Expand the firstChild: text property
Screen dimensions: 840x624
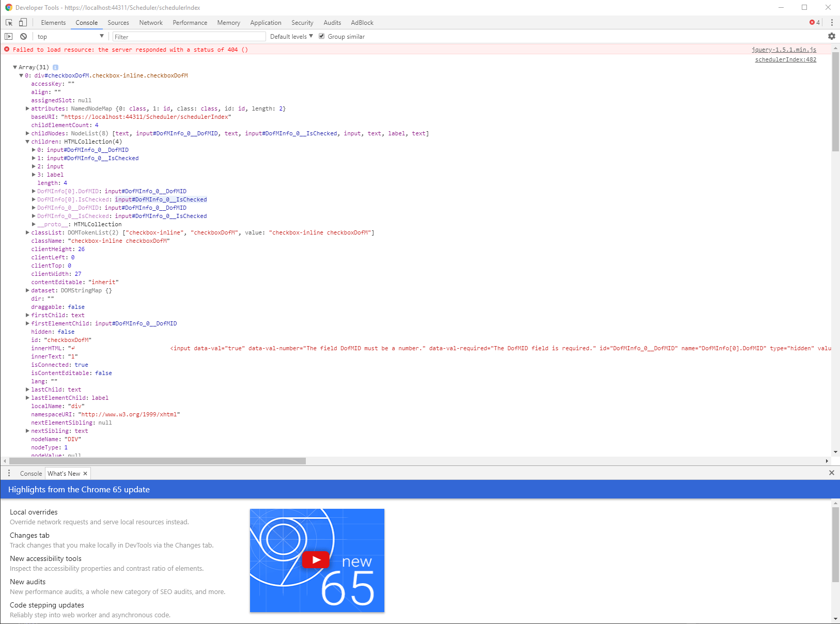tap(27, 315)
